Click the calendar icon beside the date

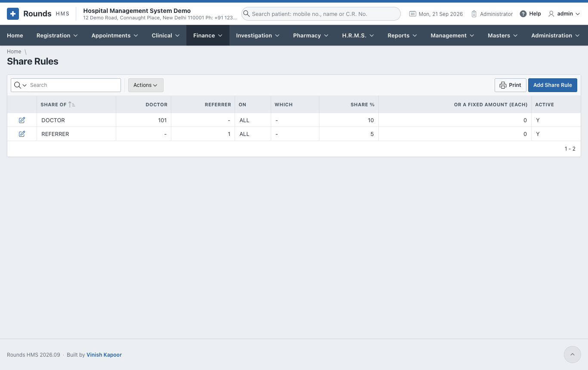click(412, 14)
